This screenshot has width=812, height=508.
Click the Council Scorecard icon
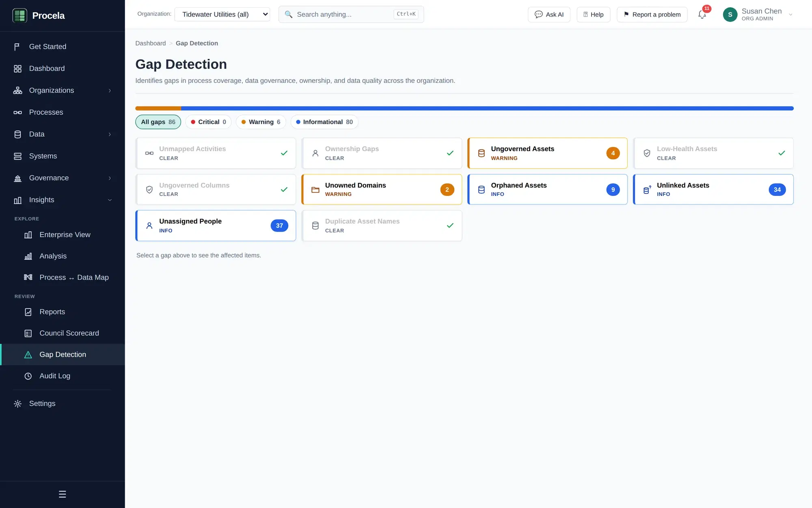pyautogui.click(x=28, y=334)
